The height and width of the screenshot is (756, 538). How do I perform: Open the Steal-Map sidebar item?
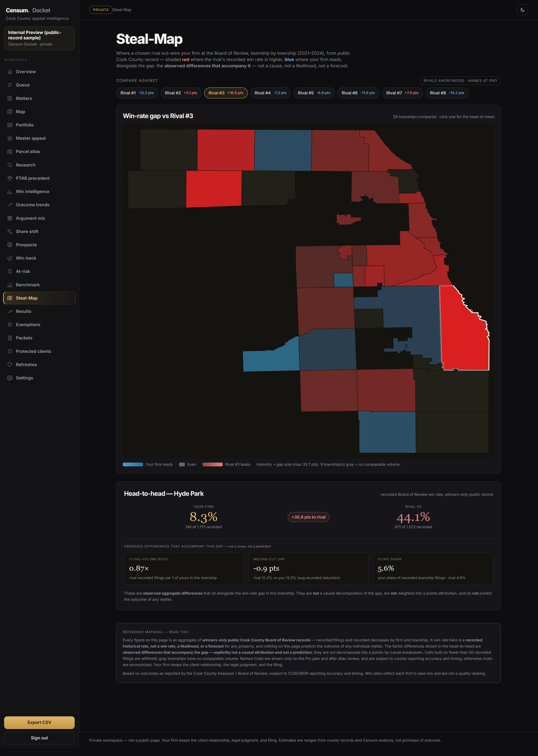point(39,298)
